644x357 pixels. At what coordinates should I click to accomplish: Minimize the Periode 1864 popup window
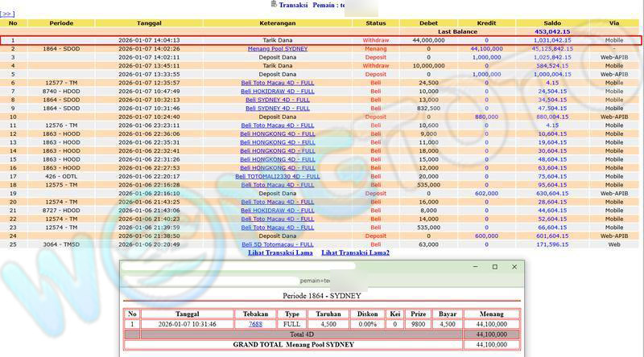pos(472,267)
